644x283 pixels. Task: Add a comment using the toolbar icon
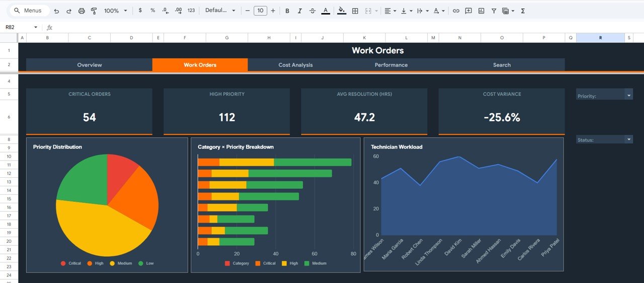point(468,11)
